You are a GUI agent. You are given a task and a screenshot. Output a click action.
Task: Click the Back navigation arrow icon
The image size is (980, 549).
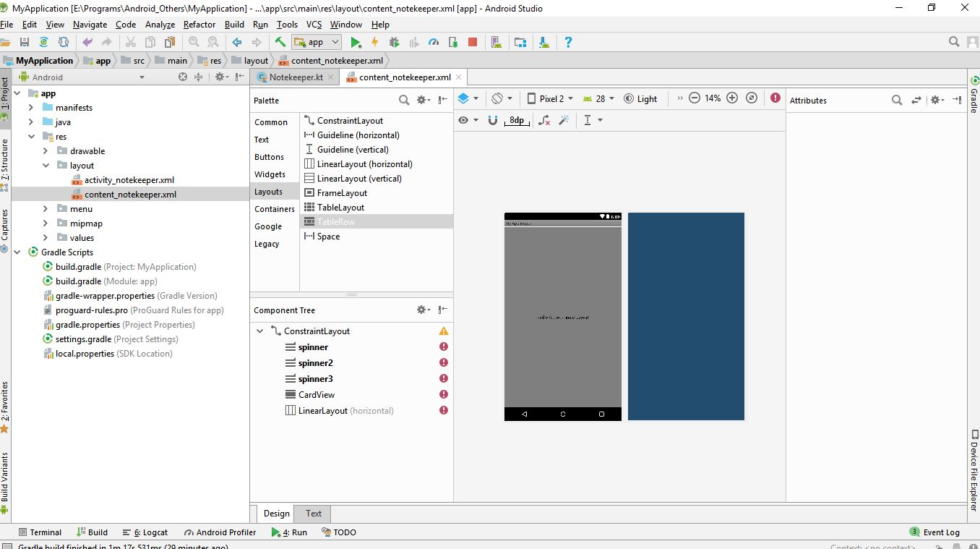coord(236,42)
